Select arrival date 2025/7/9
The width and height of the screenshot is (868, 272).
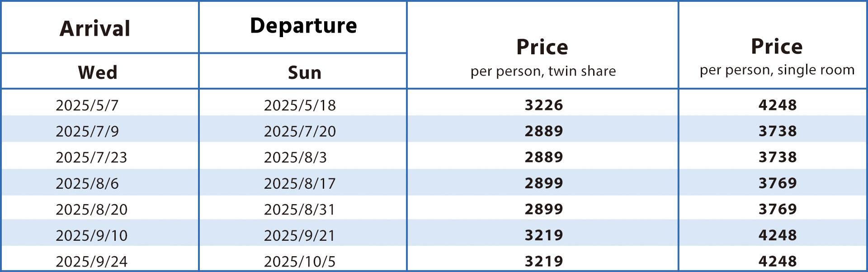(87, 131)
